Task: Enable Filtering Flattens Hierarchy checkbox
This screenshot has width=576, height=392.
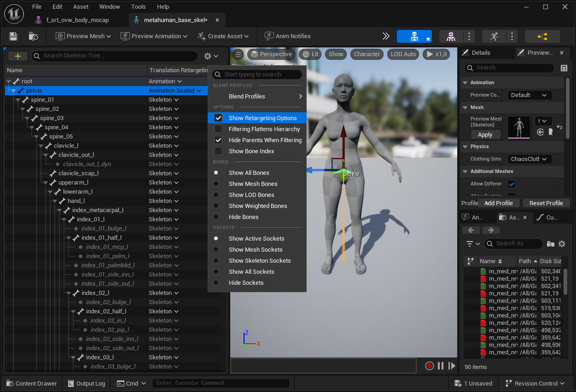Action: (x=218, y=129)
